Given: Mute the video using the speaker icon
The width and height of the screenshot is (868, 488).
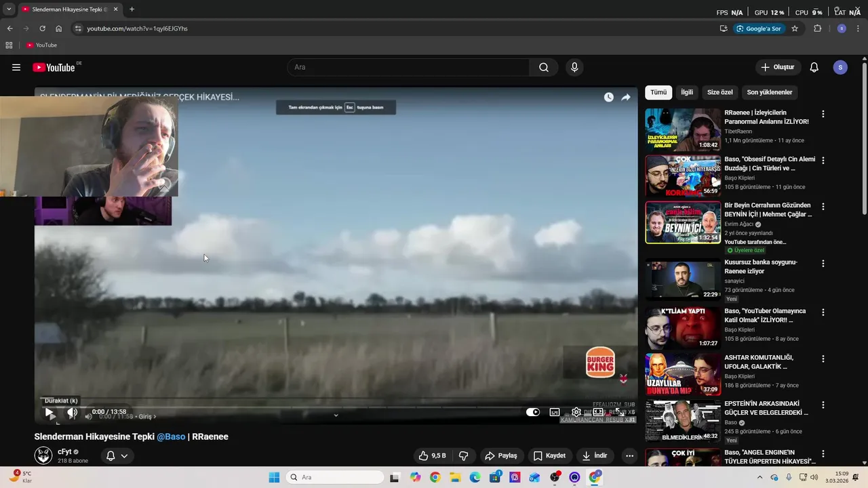Looking at the screenshot, I should (72, 412).
